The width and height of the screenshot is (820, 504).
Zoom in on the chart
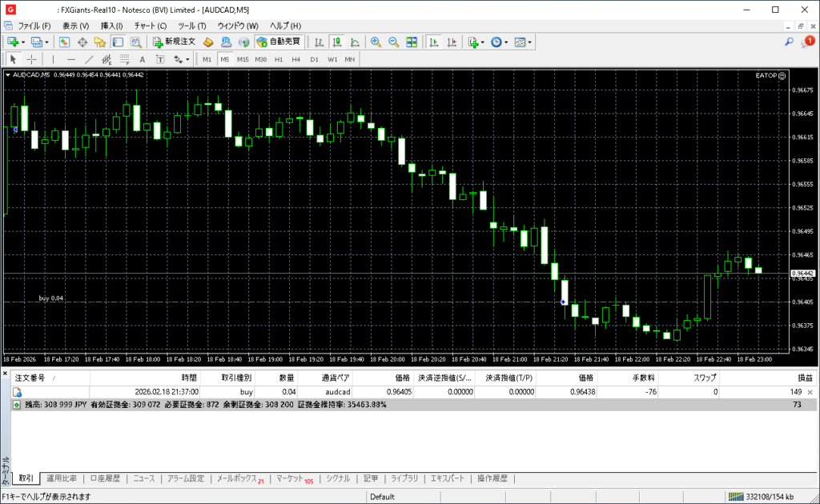376,42
